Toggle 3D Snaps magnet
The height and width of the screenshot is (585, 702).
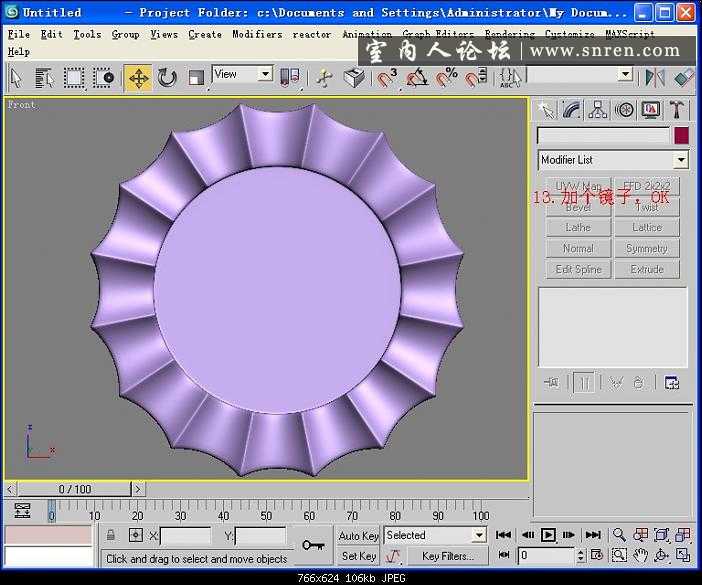[x=386, y=78]
